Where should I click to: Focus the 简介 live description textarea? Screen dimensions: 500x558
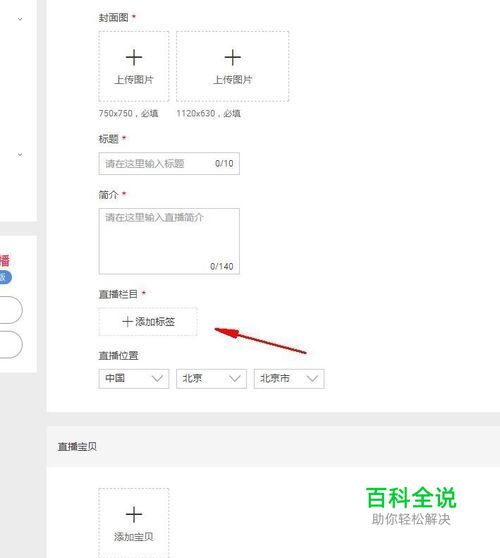(x=169, y=241)
